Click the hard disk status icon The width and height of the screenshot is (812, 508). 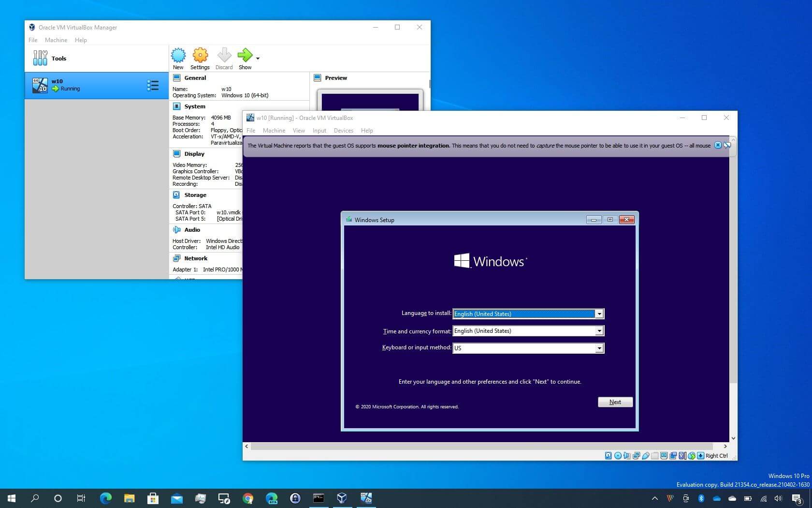(x=608, y=455)
